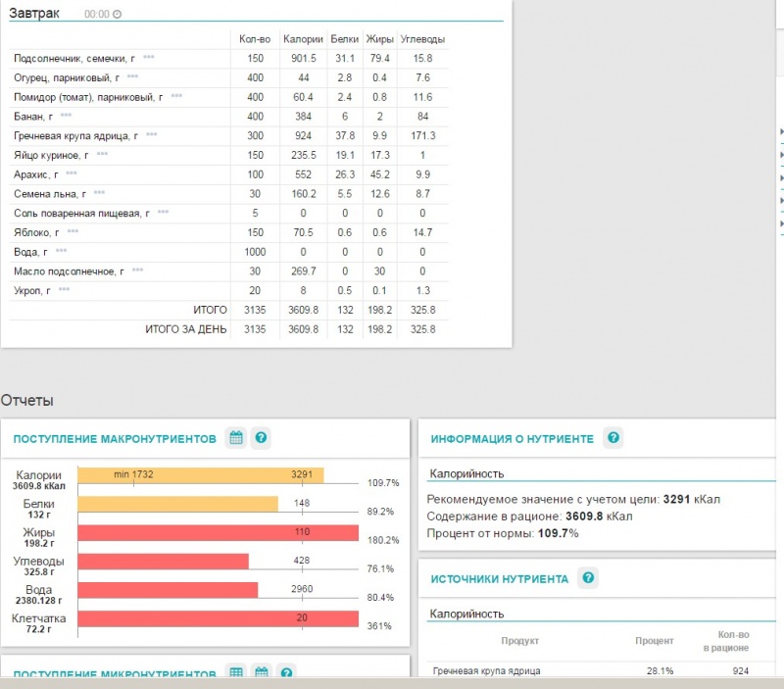The height and width of the screenshot is (689, 784).
Task: Click help icon beside Источники нутриента
Action: 587,578
